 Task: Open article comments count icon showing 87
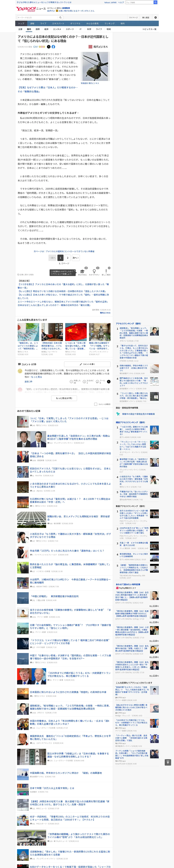[36, 47]
